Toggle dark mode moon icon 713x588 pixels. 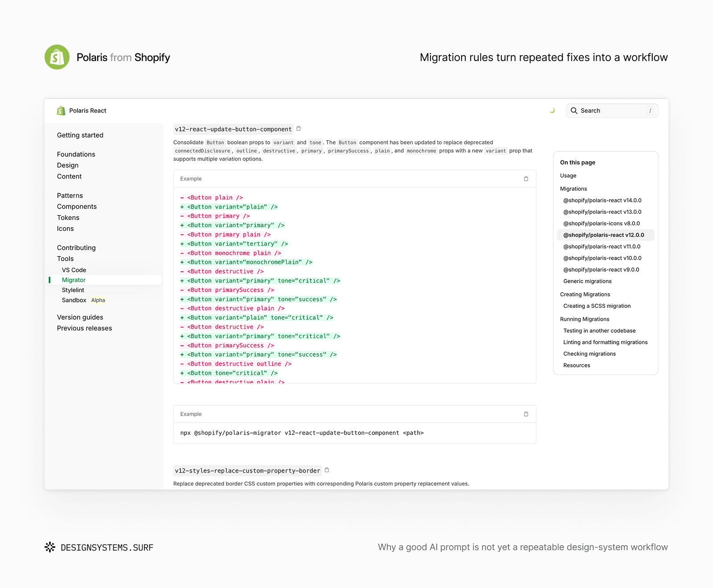click(552, 110)
